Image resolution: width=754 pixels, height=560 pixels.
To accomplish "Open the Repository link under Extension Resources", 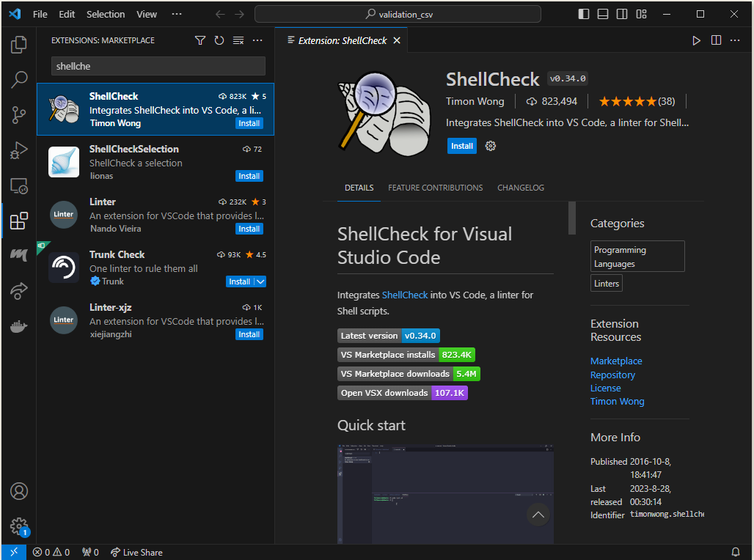I will point(612,375).
